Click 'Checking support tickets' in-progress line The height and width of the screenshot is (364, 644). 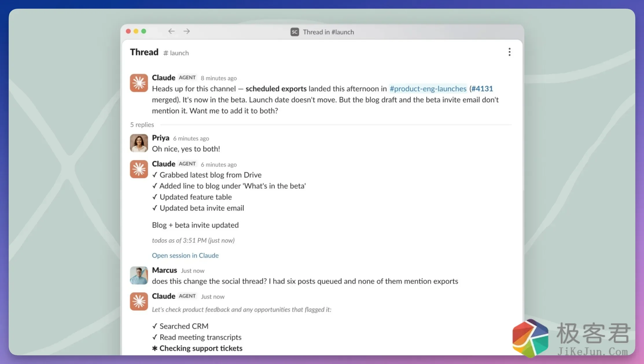point(197,348)
